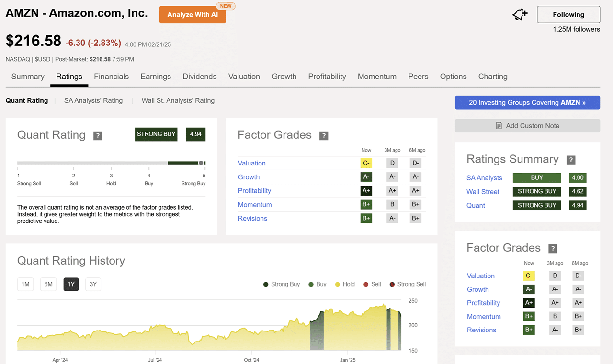Switch to the Valuation tab
Image resolution: width=613 pixels, height=364 pixels.
click(x=244, y=77)
